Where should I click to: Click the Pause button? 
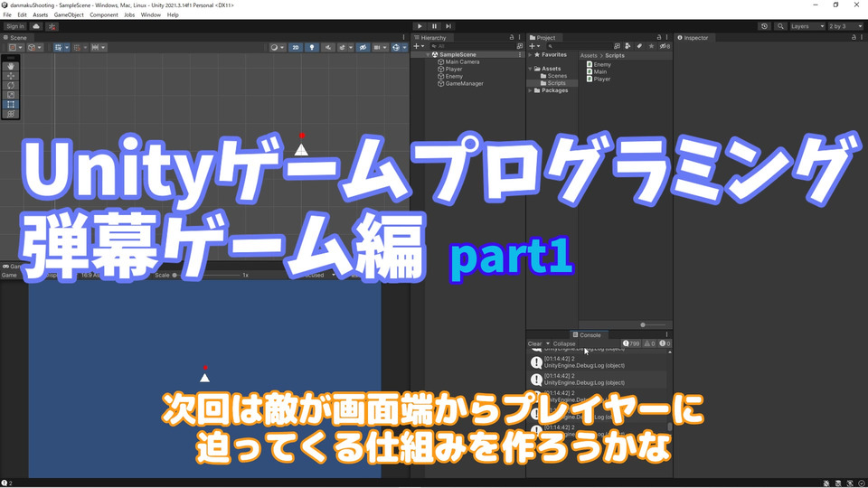point(434,26)
